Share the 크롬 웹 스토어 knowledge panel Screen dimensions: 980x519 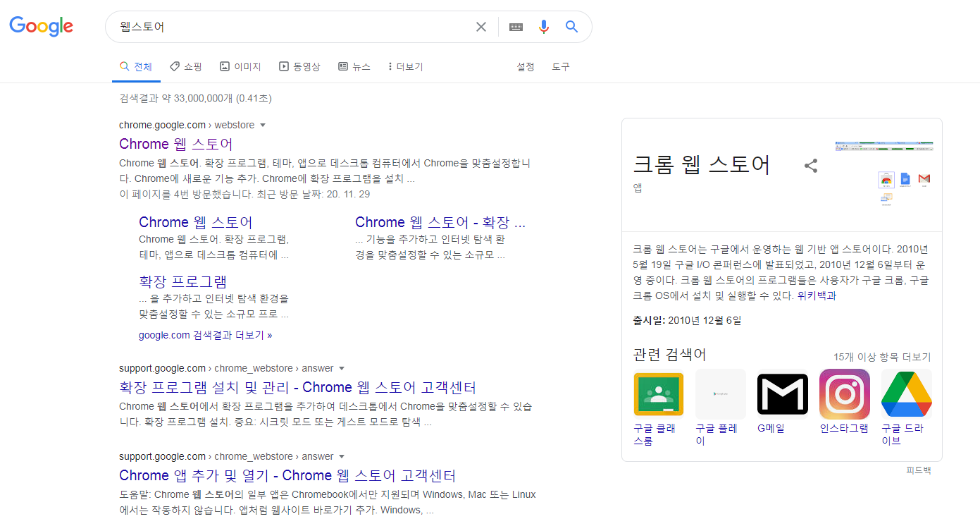pos(811,166)
